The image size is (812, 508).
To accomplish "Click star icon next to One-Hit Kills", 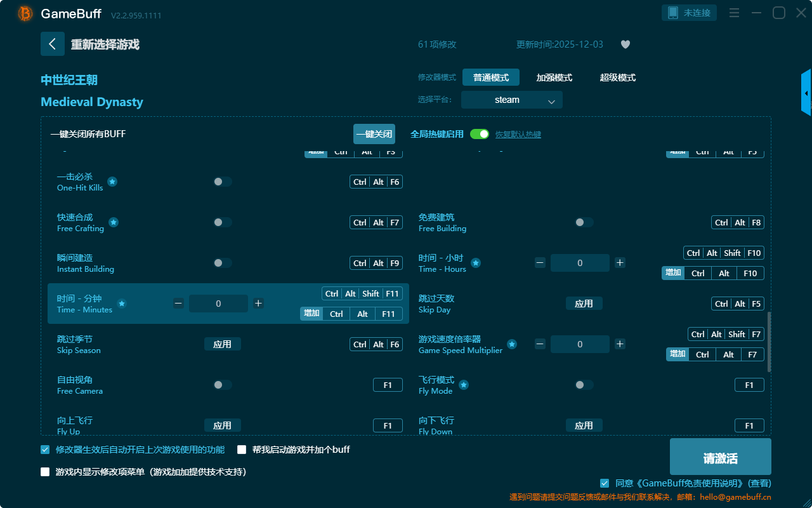I will 112,182.
